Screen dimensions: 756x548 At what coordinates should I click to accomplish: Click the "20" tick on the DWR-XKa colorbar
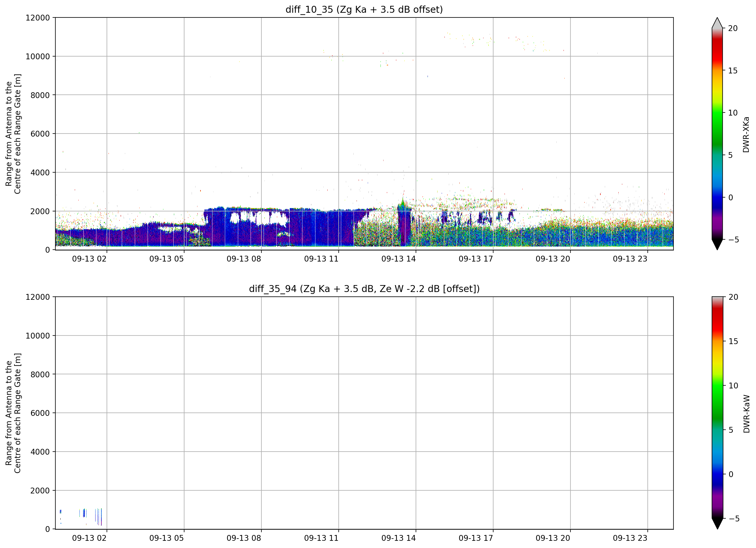coord(733,28)
